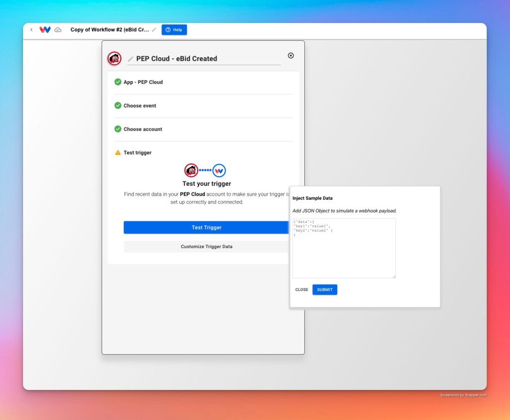Click the cloud sync status icon
510x420 pixels.
[58, 29]
